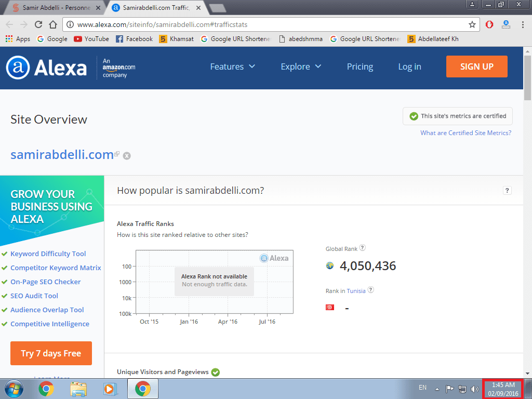
Task: Open On-Page SEO Checker link
Action: 46,282
